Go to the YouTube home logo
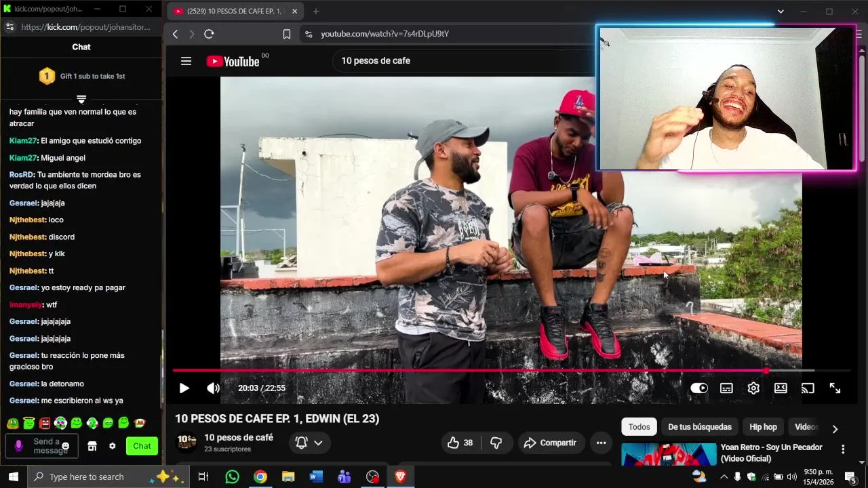868x488 pixels. pyautogui.click(x=233, y=61)
